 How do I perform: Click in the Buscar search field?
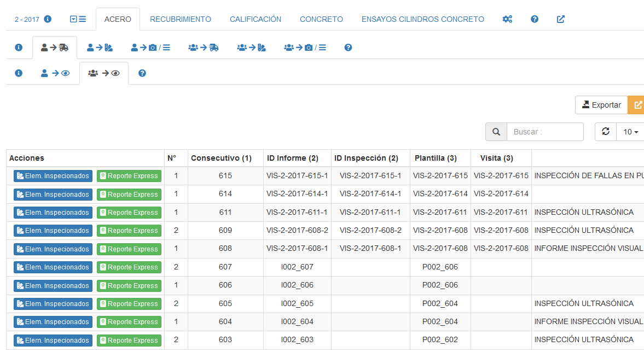click(545, 132)
